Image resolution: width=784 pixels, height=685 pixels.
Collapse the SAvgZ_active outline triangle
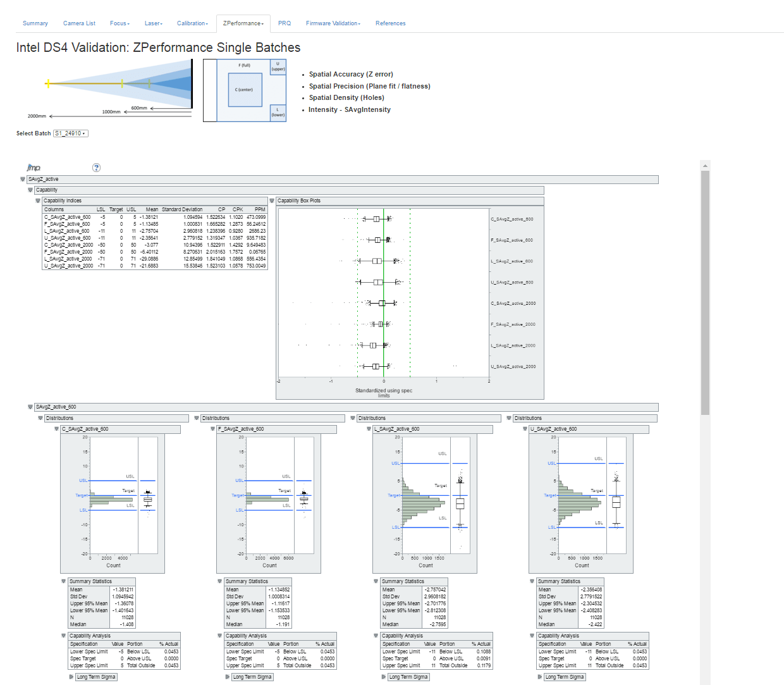pyautogui.click(x=23, y=180)
